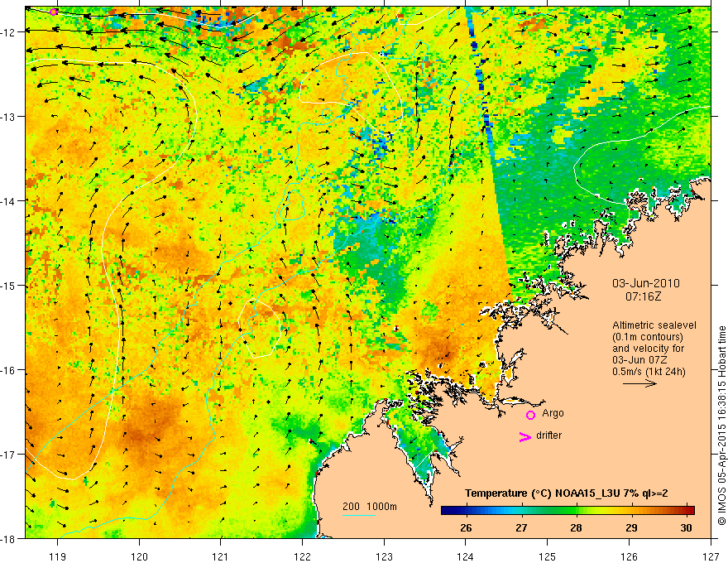The image size is (728, 563).
Task: Click the longitude axis label '121'
Action: tap(221, 556)
